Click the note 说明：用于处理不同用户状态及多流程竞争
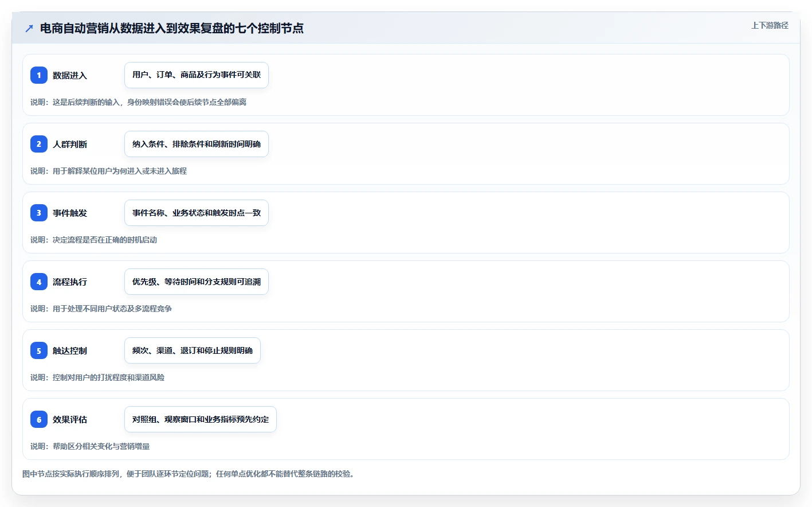The image size is (812, 507). [101, 309]
